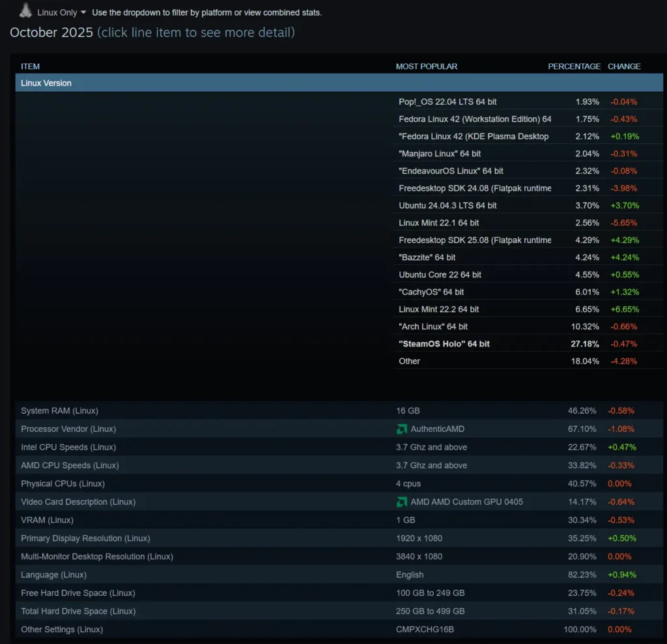This screenshot has height=644, width=667.
Task: Open the Video Card Description (Linux) row
Action: pos(78,502)
